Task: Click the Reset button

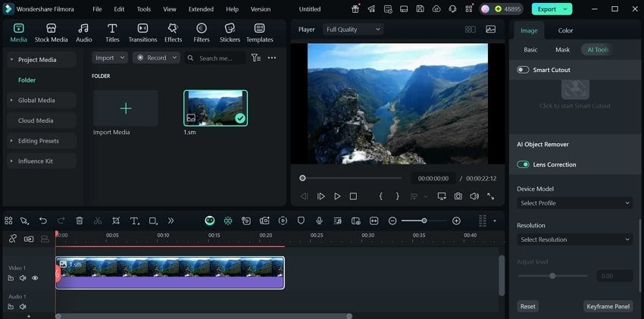Action: 528,306
